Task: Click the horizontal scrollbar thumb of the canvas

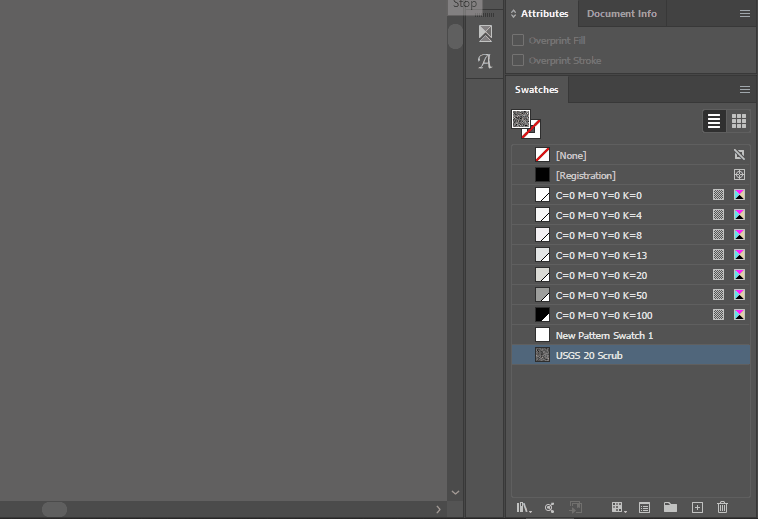Action: (55, 509)
